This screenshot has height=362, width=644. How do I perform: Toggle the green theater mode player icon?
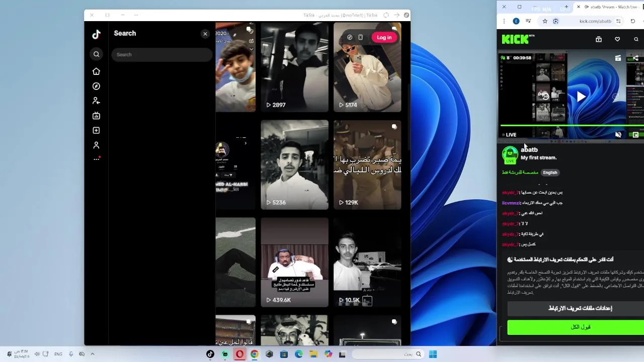tap(635, 135)
